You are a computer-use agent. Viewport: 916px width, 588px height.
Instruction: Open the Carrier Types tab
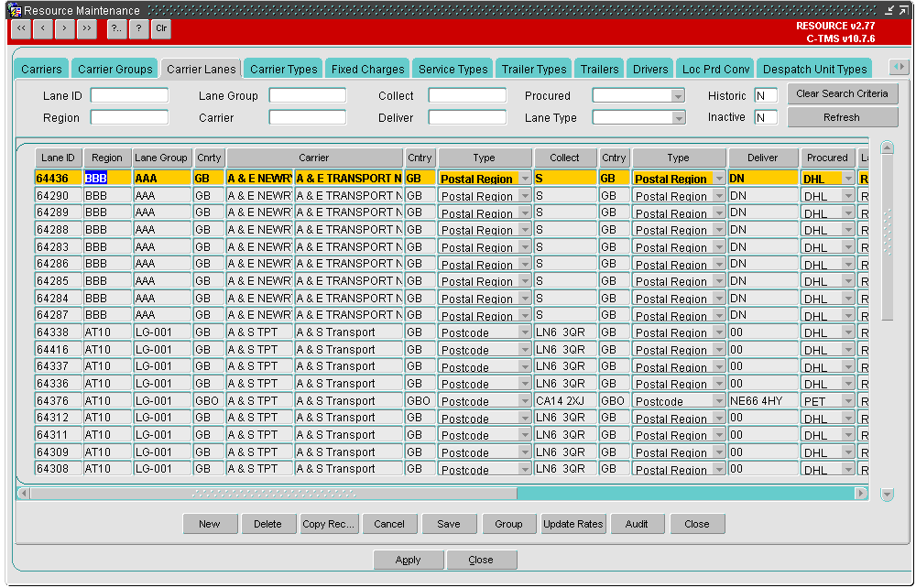(283, 69)
